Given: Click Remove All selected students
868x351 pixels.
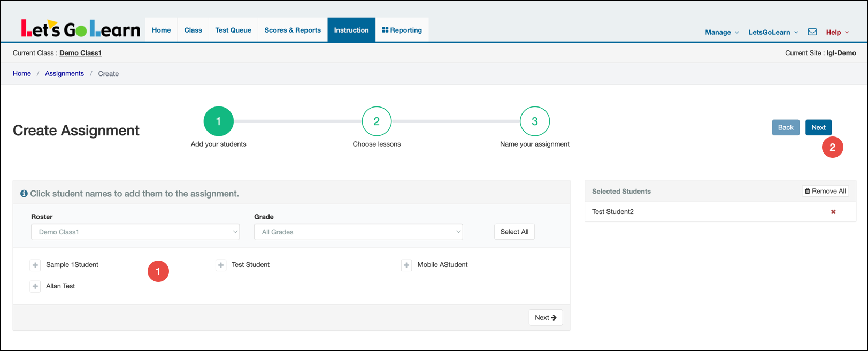Looking at the screenshot, I should tap(825, 191).
